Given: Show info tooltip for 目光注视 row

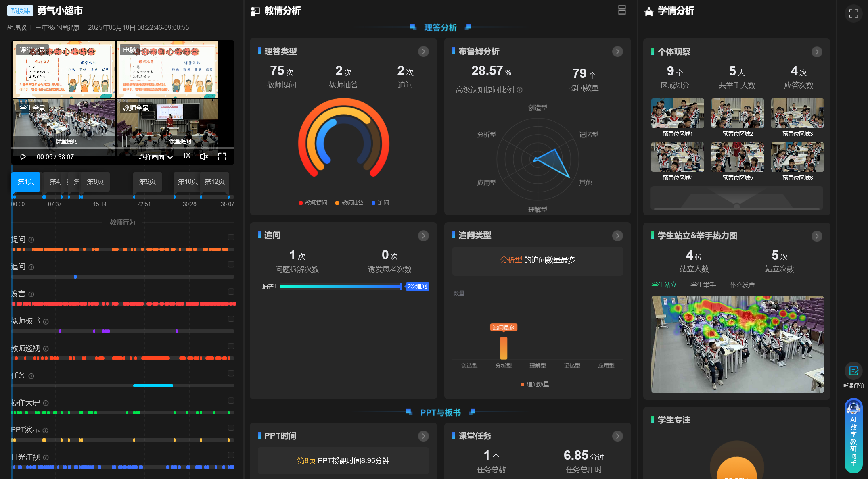Looking at the screenshot, I should [x=46, y=458].
